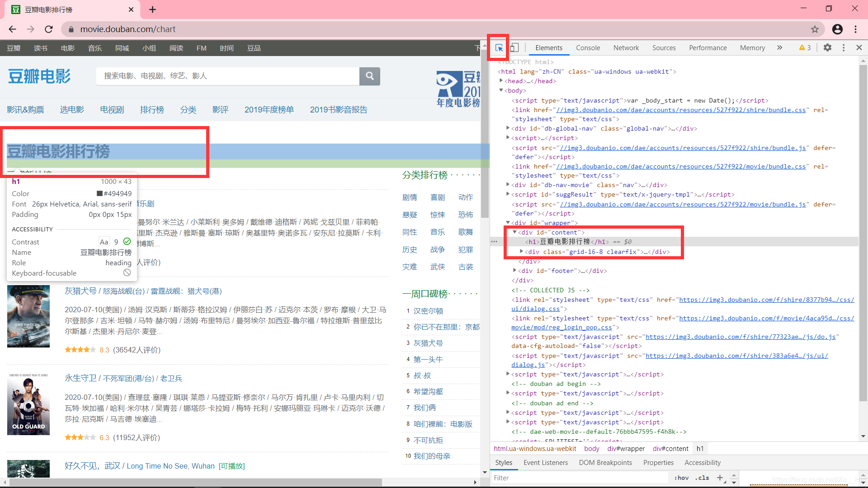Select the Elements tab
This screenshot has width=868, height=488.
pos(549,47)
